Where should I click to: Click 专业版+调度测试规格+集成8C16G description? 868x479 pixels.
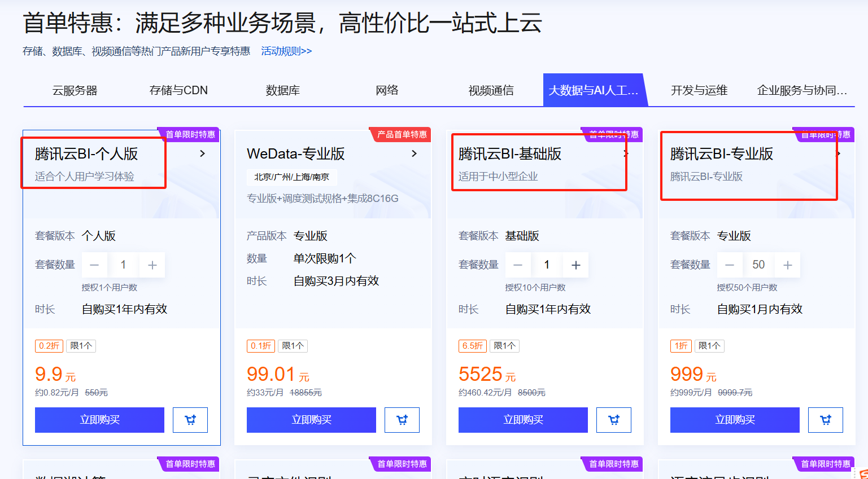coord(322,199)
